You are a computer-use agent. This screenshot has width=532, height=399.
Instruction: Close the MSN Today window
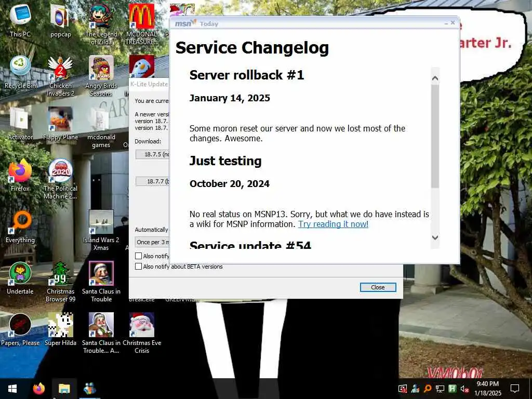point(453,23)
